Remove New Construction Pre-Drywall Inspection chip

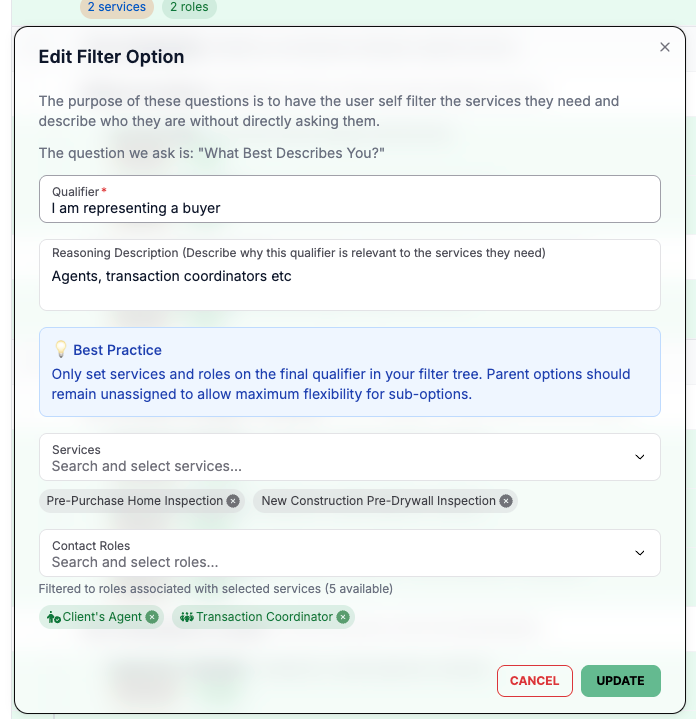(x=506, y=501)
